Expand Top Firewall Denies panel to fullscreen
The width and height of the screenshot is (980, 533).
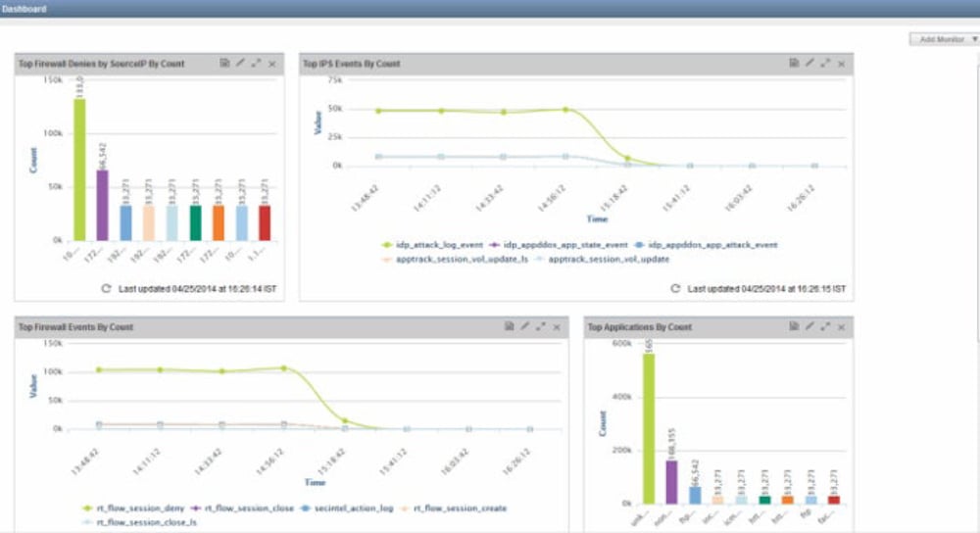pos(256,64)
